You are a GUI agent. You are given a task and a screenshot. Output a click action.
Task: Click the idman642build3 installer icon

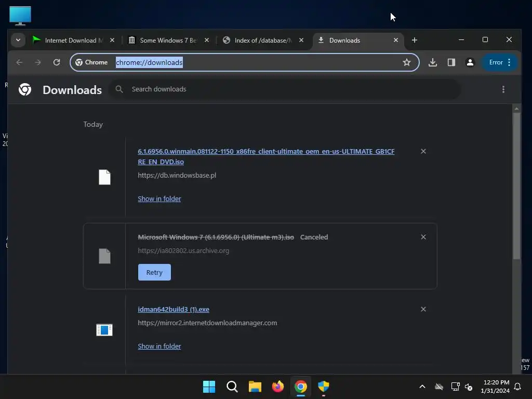(x=104, y=330)
